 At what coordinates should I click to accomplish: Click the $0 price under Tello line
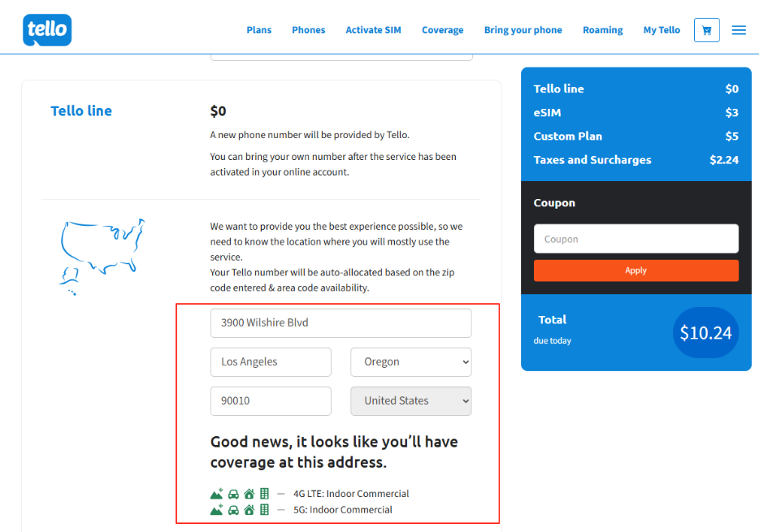click(218, 111)
